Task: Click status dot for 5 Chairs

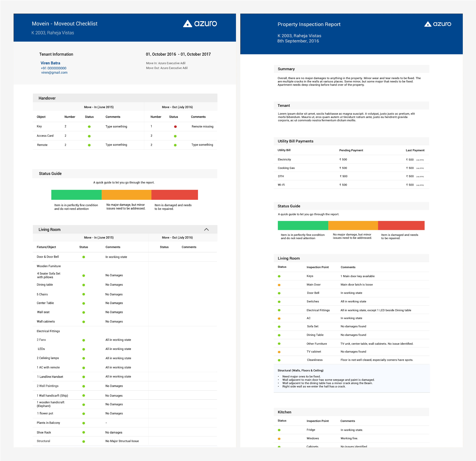Action: [84, 294]
